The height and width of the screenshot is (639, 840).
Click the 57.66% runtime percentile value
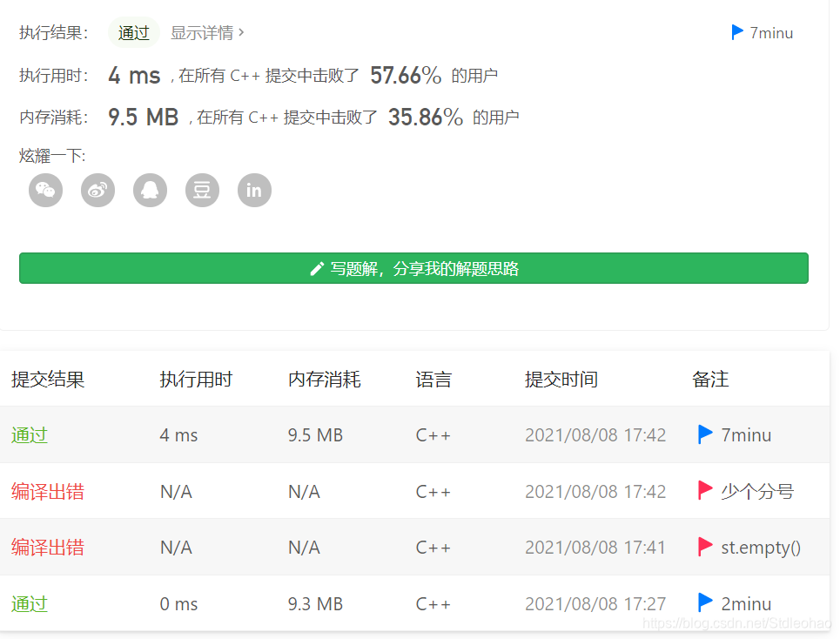point(406,75)
